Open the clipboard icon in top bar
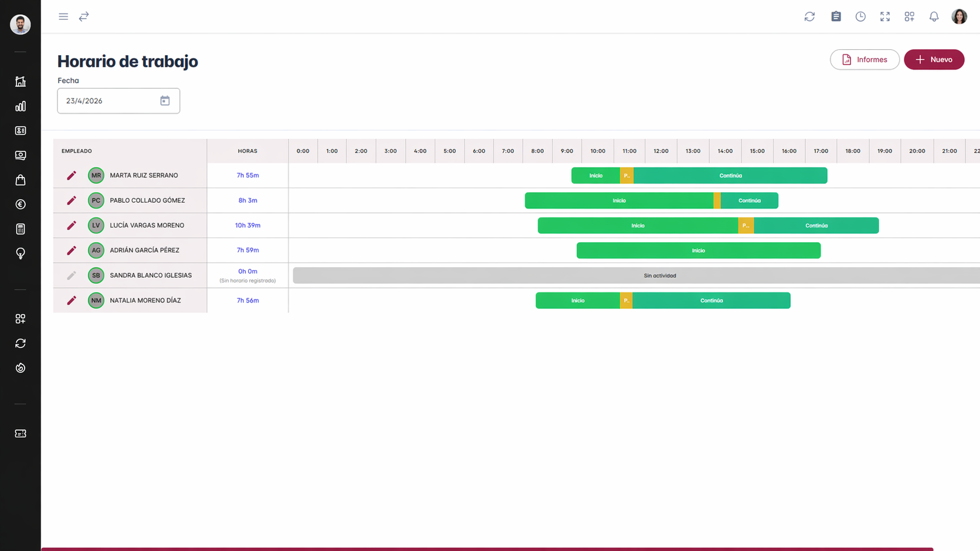 (836, 16)
